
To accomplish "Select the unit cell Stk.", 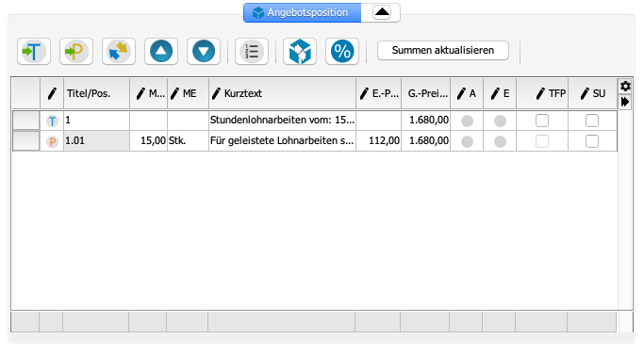I will tap(188, 140).
